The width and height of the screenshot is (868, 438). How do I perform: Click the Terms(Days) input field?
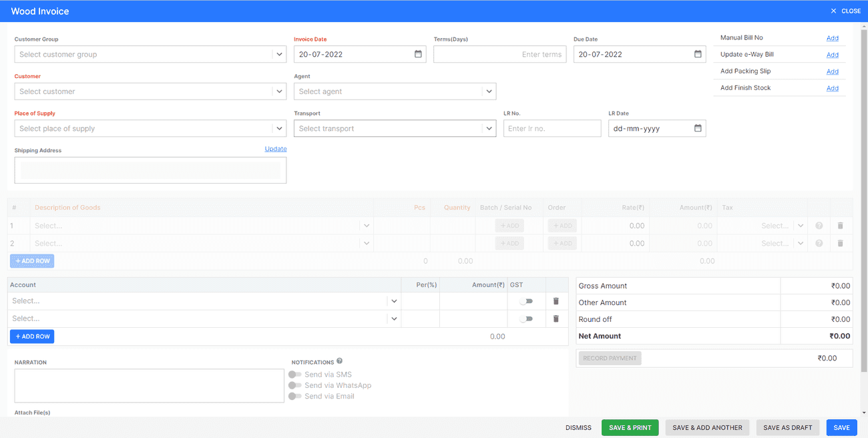499,54
